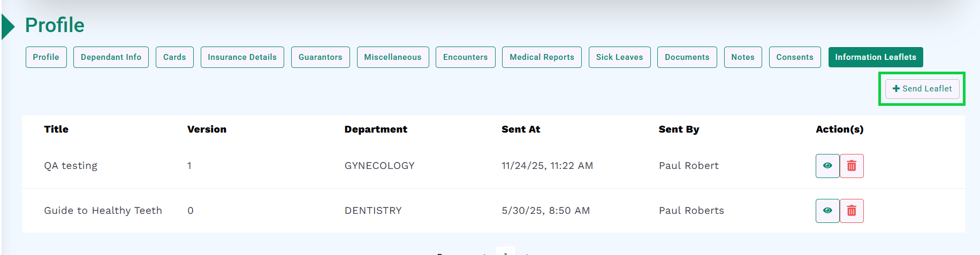980x255 pixels.
Task: Click the Profile tab button
Action: click(x=46, y=57)
